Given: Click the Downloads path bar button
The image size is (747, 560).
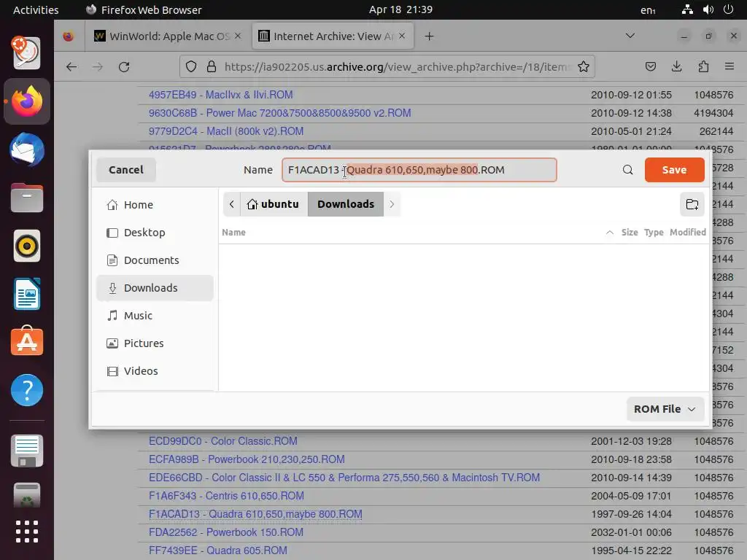Looking at the screenshot, I should click(x=346, y=204).
